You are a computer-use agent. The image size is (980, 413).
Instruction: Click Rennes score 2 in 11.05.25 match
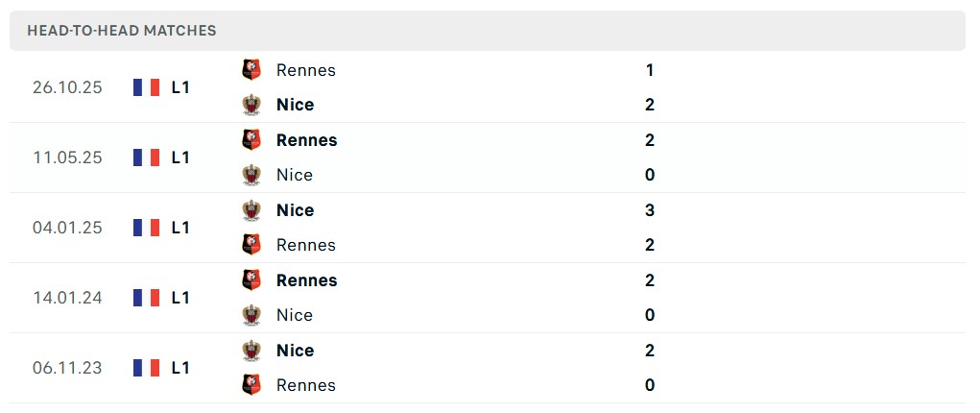coord(650,140)
